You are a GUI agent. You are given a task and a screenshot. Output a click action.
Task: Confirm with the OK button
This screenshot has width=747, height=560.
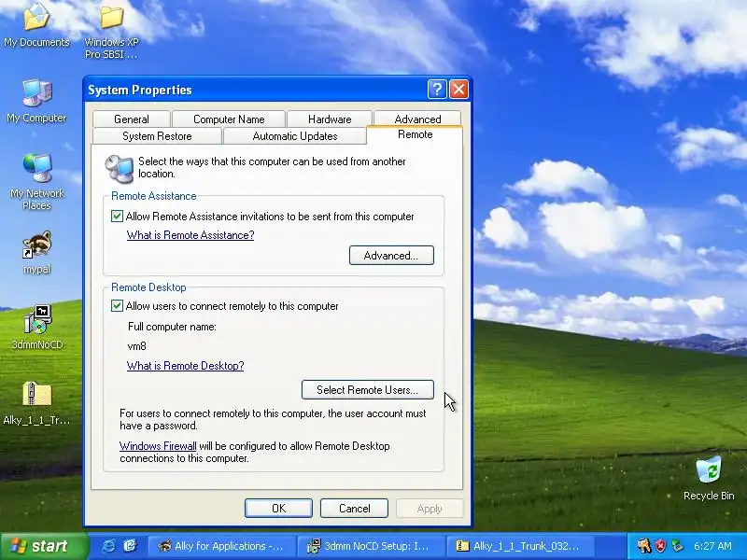pos(278,508)
